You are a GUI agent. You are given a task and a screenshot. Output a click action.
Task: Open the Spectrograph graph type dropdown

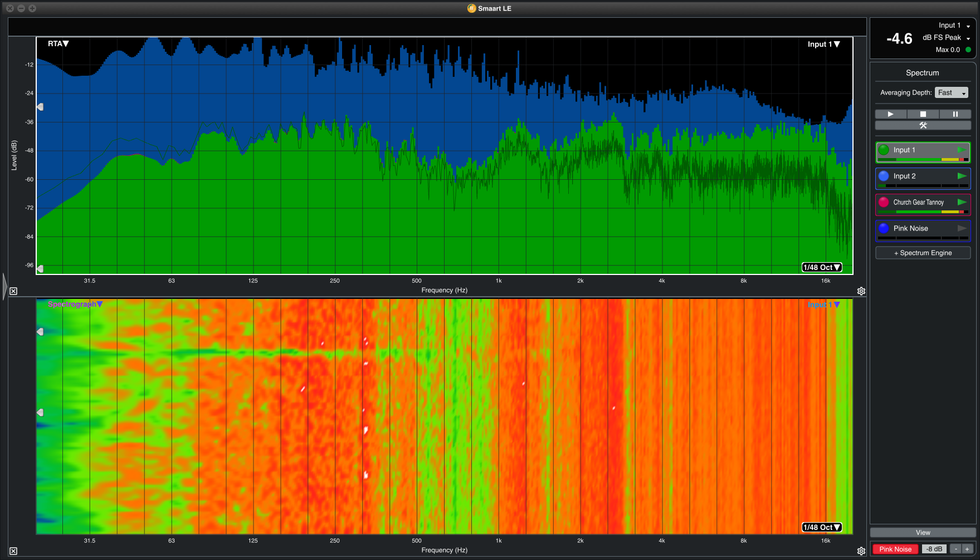click(x=75, y=304)
